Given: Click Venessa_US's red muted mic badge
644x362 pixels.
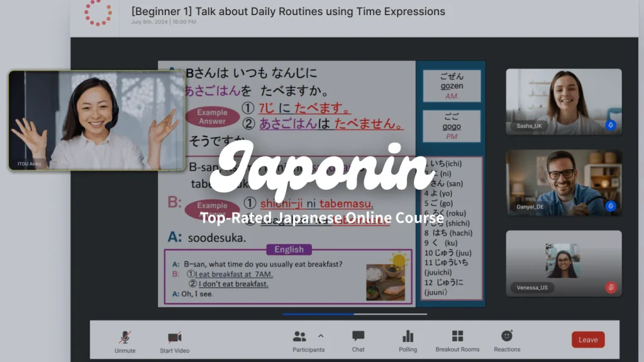Looking at the screenshot, I should pyautogui.click(x=611, y=287).
